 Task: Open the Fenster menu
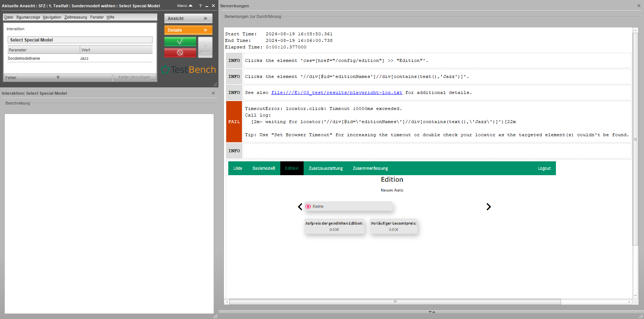click(97, 17)
